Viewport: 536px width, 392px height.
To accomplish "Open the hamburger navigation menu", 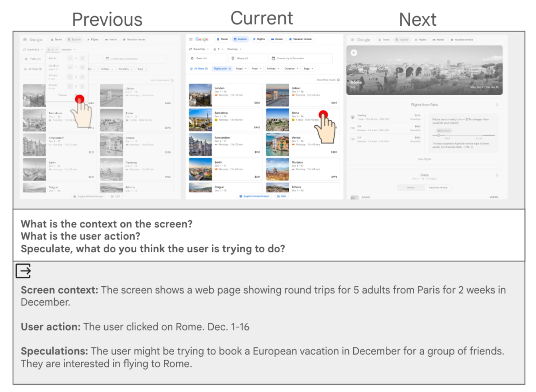I will coord(190,39).
